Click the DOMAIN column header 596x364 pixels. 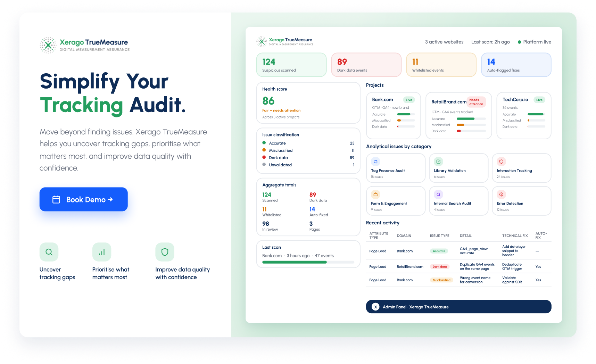(x=404, y=236)
